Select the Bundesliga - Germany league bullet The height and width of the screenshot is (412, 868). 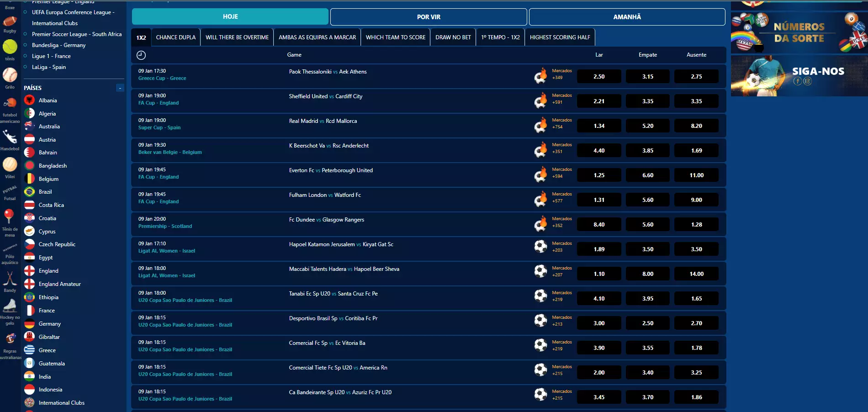(x=25, y=45)
